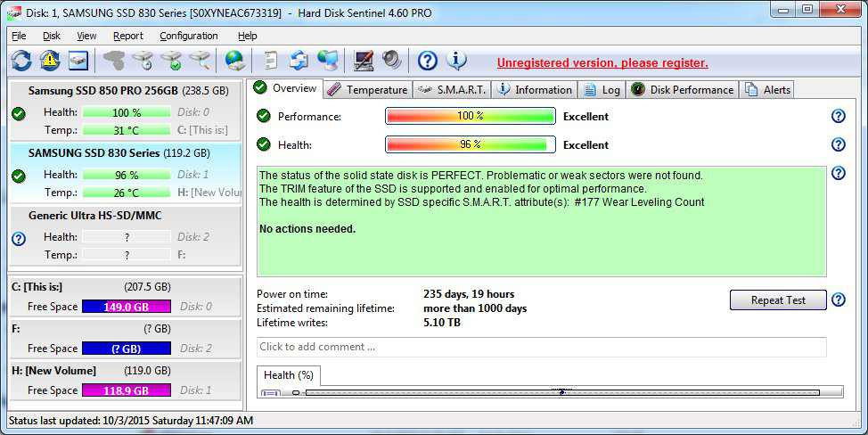The image size is (868, 435).
Task: Click the disk with clock toolbar icon
Action: pos(143,61)
